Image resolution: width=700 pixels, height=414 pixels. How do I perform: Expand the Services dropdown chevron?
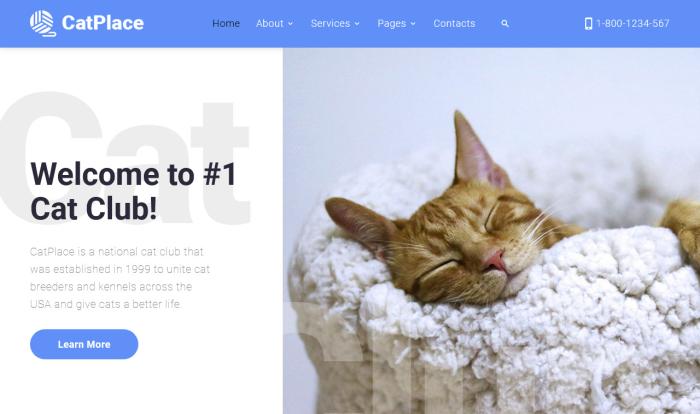[x=357, y=24]
